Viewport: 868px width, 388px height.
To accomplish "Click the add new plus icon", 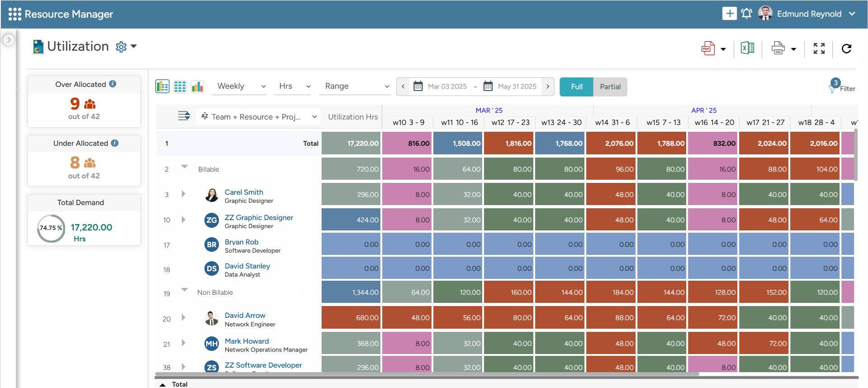I will 729,14.
